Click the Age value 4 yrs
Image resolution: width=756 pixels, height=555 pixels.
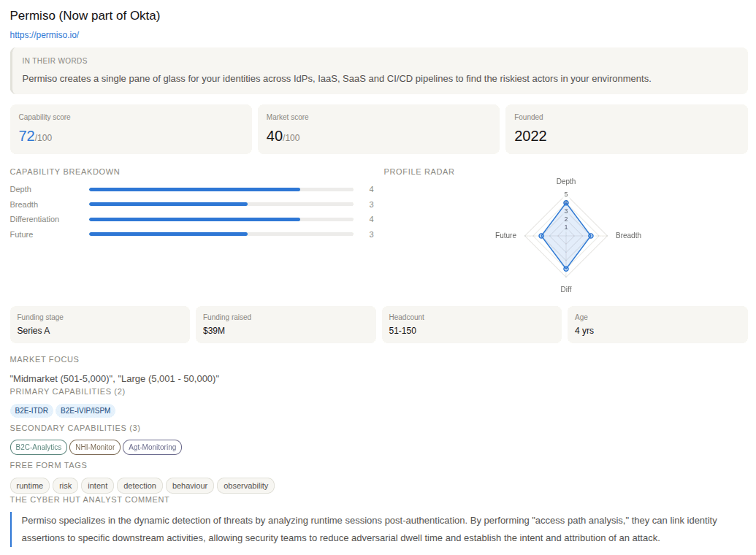tap(584, 331)
